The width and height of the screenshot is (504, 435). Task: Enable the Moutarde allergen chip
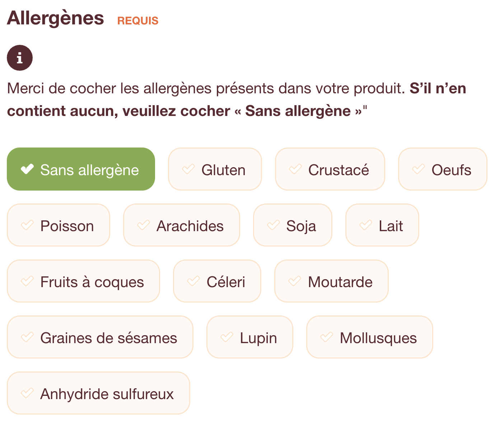click(x=331, y=281)
